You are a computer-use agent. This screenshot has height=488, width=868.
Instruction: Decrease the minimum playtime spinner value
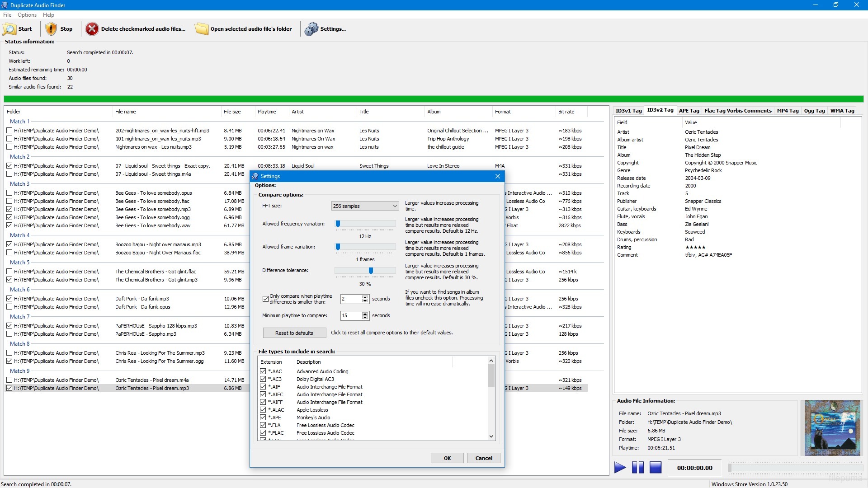(x=365, y=318)
